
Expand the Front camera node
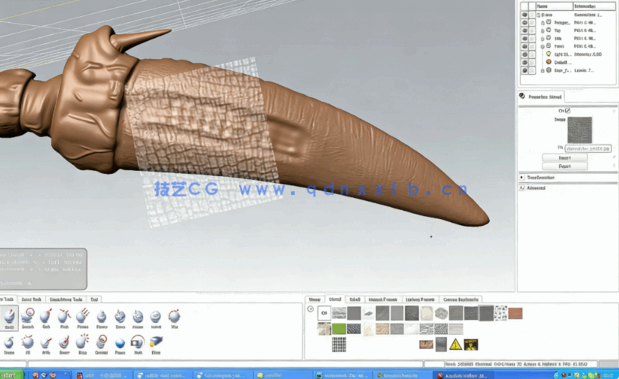543,47
